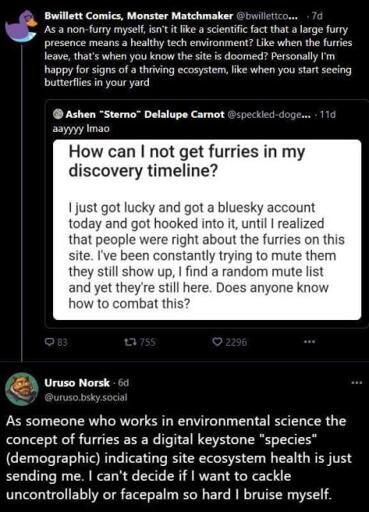
Task: Open the three-dot menu on the Bwillett Comics post
Action: click(309, 342)
